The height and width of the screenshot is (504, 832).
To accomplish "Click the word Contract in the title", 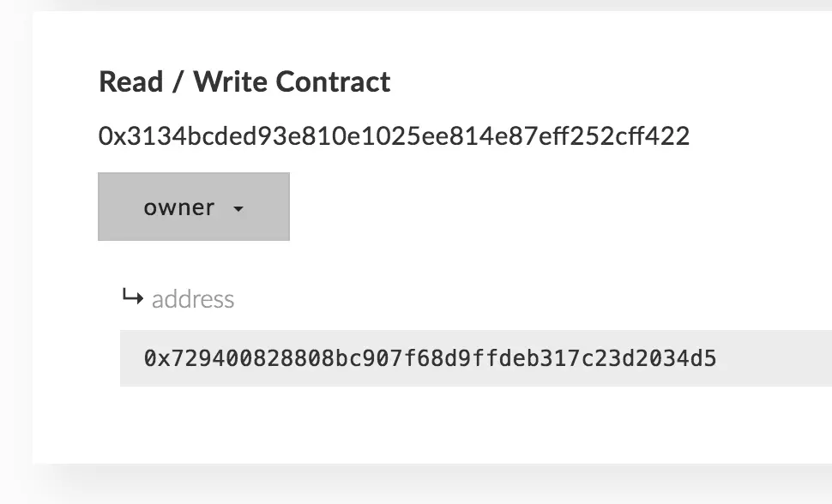I will (x=333, y=81).
